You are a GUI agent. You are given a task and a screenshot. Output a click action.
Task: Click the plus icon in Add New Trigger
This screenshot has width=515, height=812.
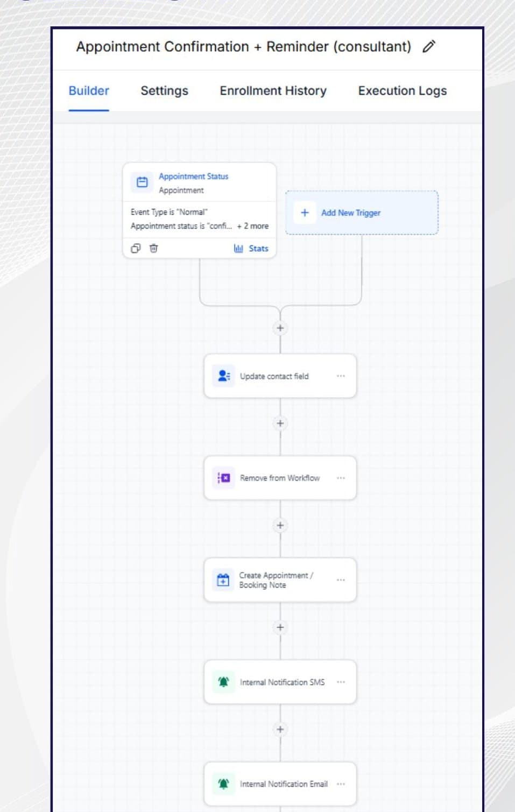pos(305,213)
